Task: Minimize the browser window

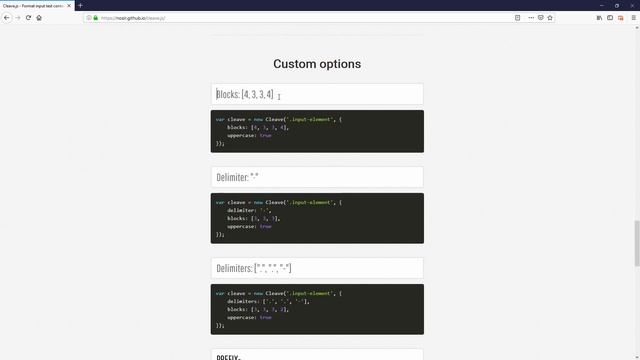Action: 602,6
